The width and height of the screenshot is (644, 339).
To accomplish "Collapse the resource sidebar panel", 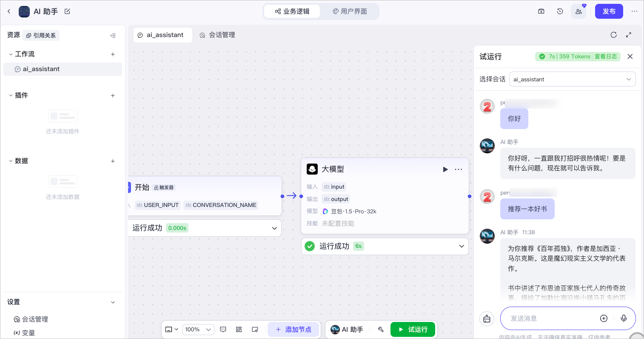I will click(x=113, y=35).
